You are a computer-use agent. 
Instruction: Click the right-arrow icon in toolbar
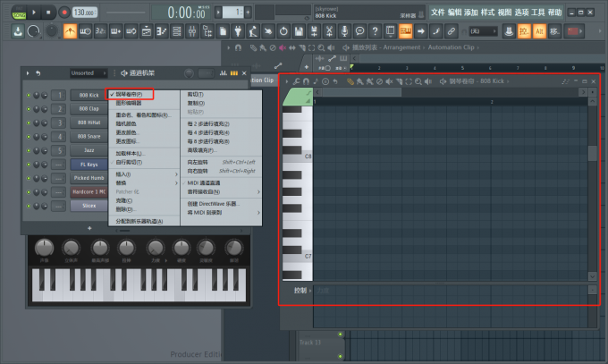[x=421, y=31]
